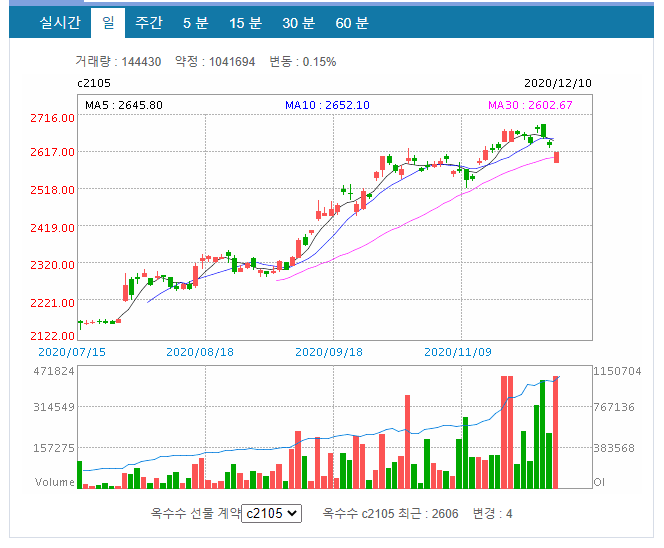Viewport: 664px width, 548px height.
Task: Switch to the 5 분 tab
Action: tap(196, 23)
